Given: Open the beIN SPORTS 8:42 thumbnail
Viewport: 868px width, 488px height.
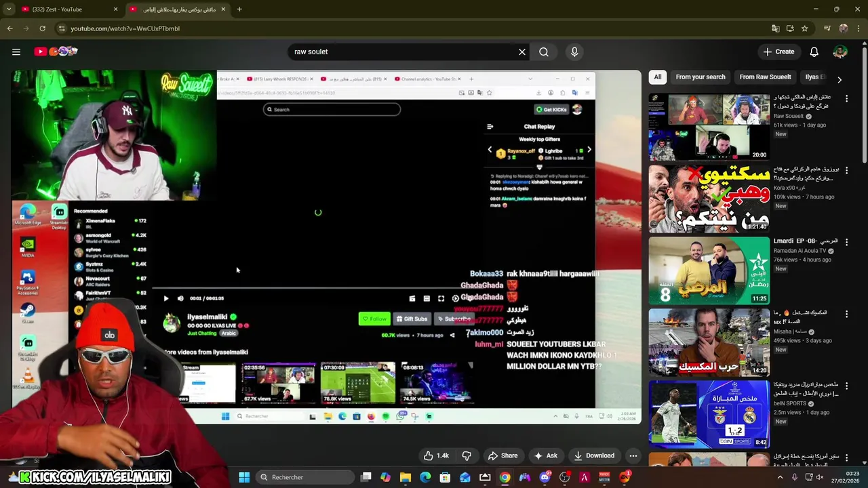Looking at the screenshot, I should [x=709, y=414].
